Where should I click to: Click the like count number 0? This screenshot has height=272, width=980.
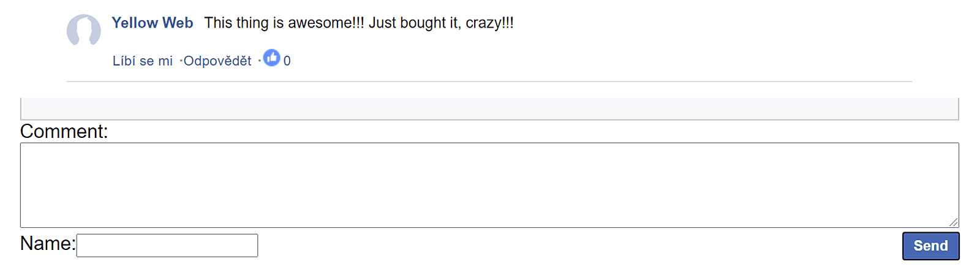[x=287, y=61]
